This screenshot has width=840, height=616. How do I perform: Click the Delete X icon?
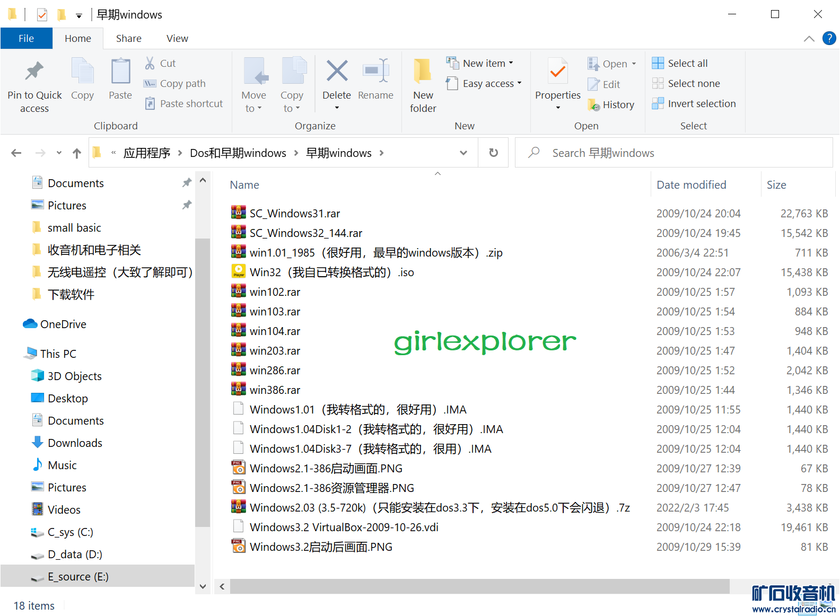[x=337, y=71]
